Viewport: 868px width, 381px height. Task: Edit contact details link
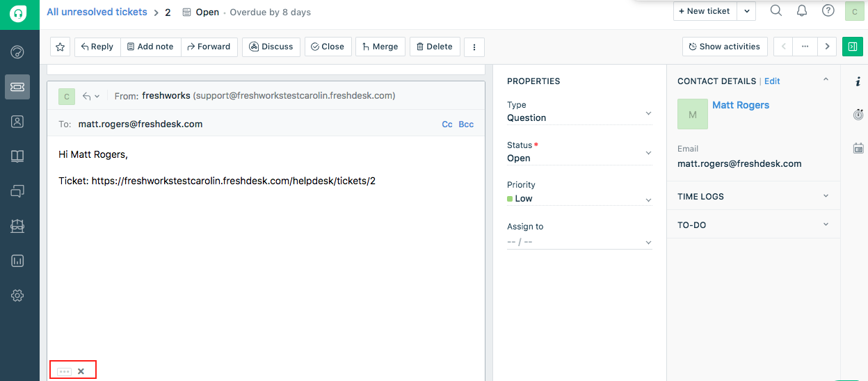pos(772,81)
